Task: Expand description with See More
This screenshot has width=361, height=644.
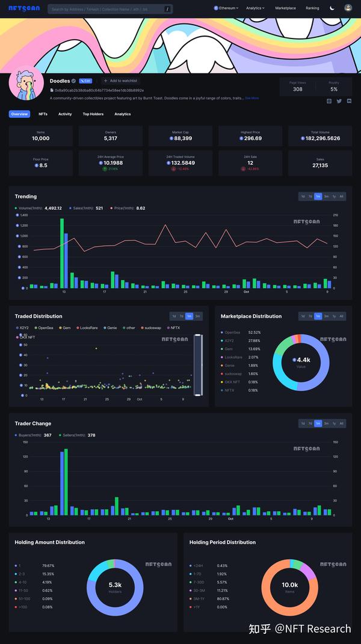Action: pyautogui.click(x=252, y=98)
